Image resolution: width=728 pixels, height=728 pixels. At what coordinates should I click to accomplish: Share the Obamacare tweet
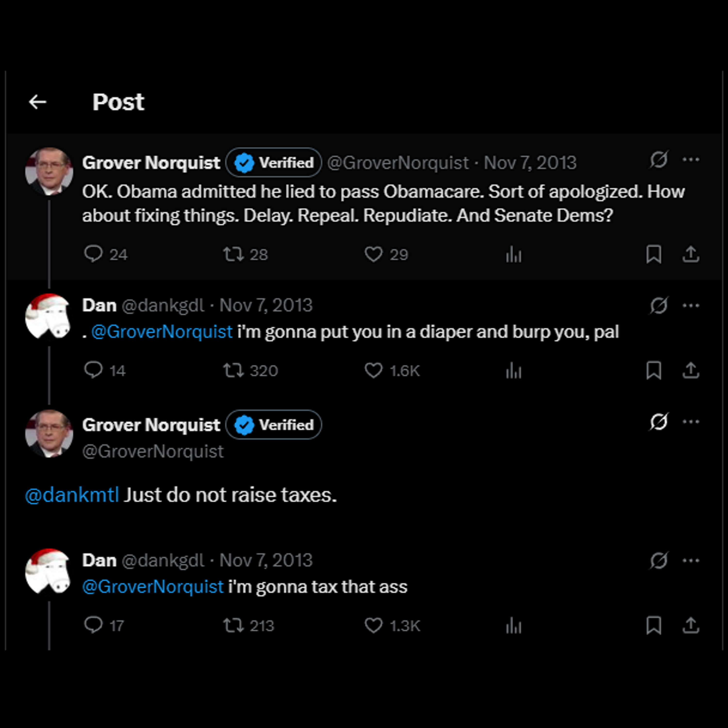tap(691, 254)
